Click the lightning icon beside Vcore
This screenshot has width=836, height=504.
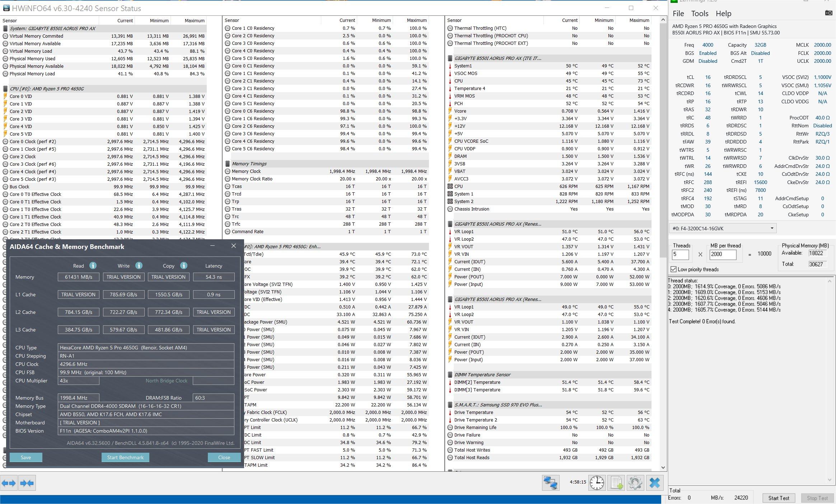coord(450,111)
